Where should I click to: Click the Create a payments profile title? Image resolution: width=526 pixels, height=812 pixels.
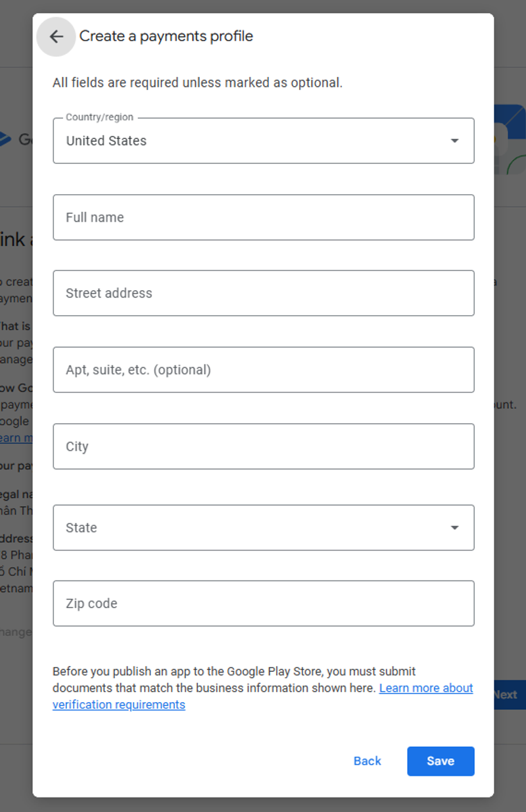(166, 36)
